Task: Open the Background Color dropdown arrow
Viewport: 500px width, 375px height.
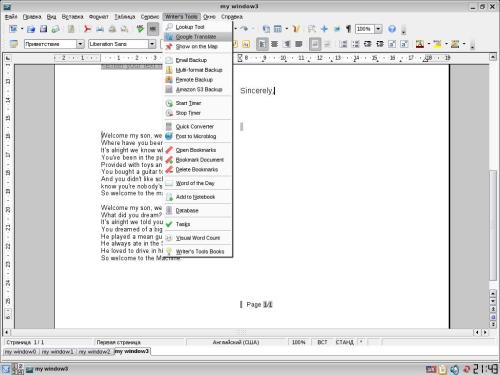Action: click(x=464, y=44)
